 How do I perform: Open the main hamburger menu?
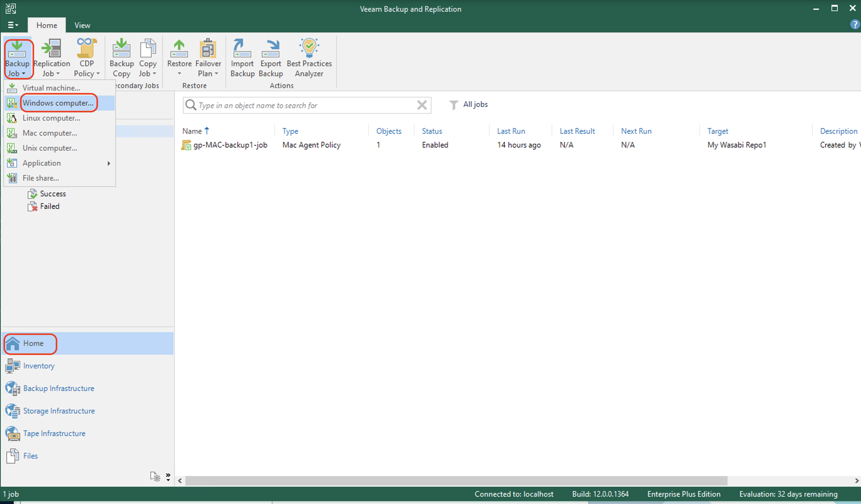tap(13, 25)
